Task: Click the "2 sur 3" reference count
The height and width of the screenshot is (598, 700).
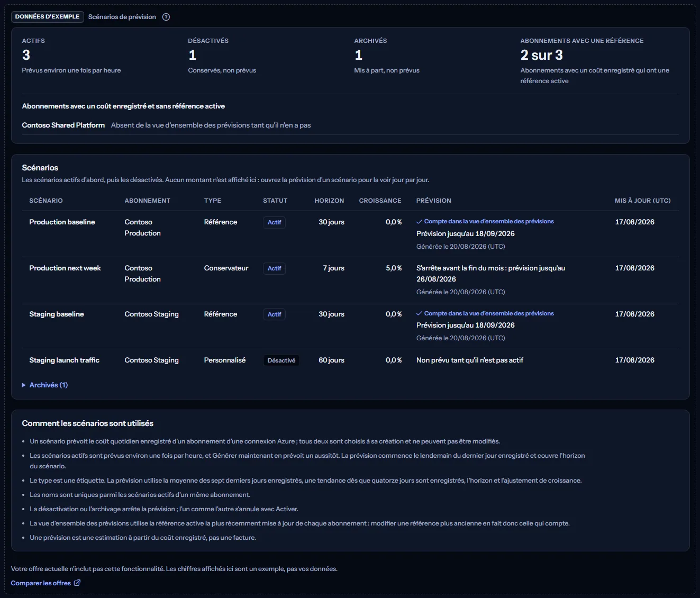Action: point(542,55)
